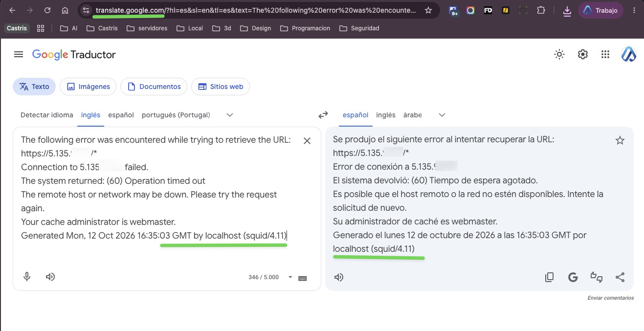Bookmark this page with the star icon
644x331 pixels.
coord(428,10)
